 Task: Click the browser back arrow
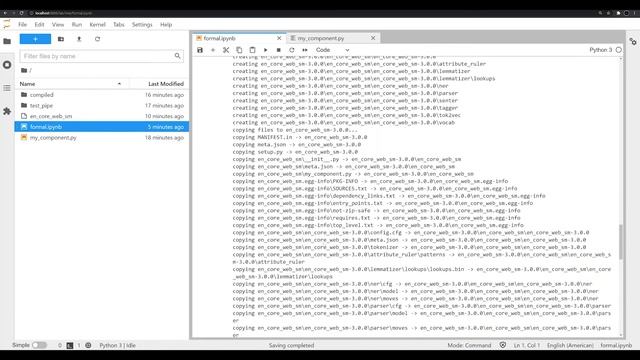click(5, 13)
